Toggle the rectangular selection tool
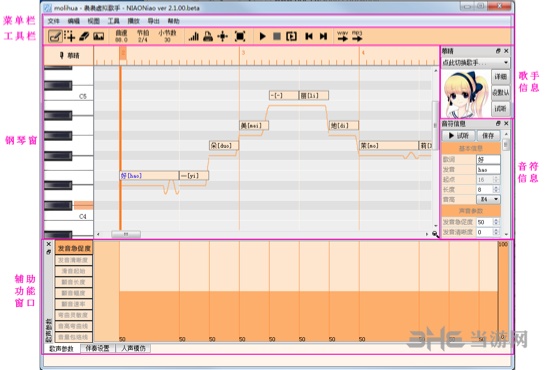 click(69, 36)
